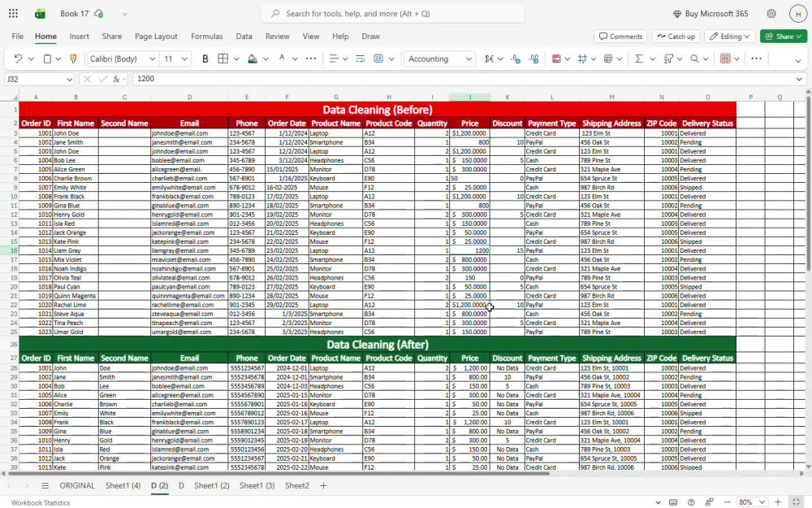Click the currency format icon
The height and width of the screenshot is (508, 812).
pyautogui.click(x=490, y=59)
